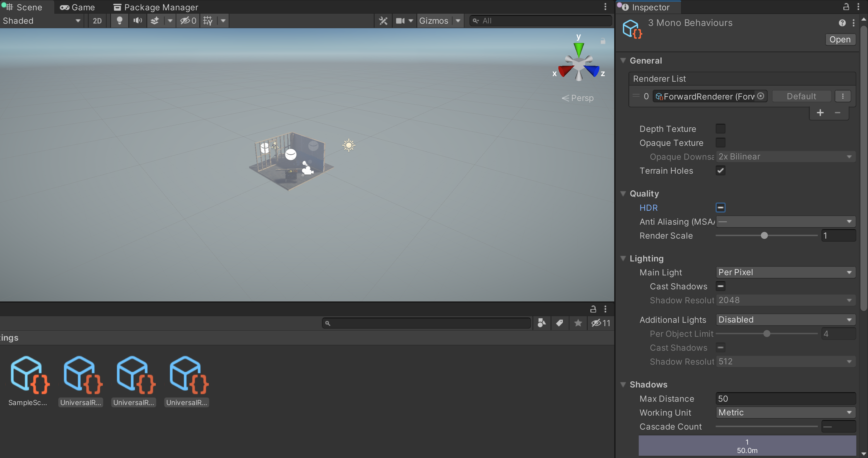Toggle hidden packages eye icon showing 11
Image resolution: width=868 pixels, height=458 pixels.
tap(601, 323)
